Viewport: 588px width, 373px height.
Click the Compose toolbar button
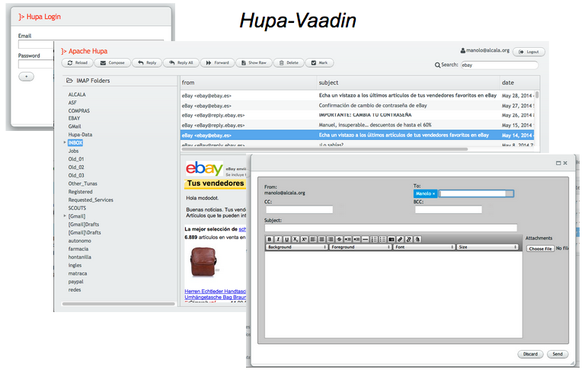[x=112, y=63]
